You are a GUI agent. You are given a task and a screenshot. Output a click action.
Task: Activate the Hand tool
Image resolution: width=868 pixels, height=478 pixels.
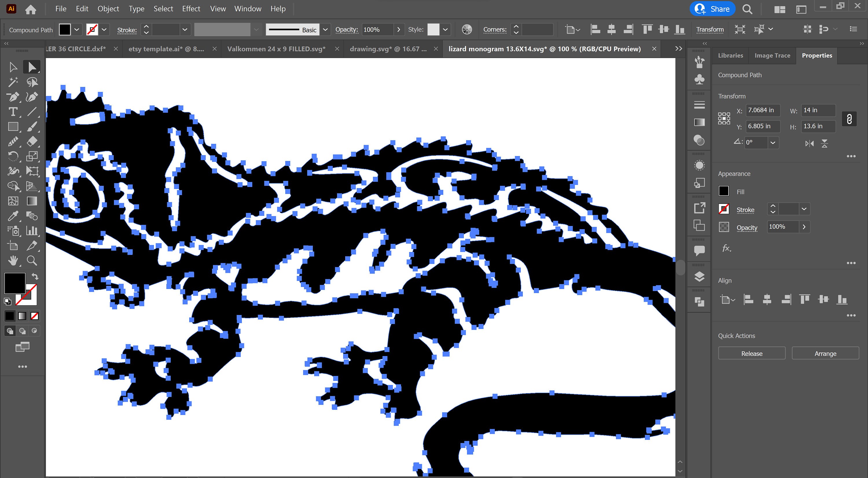click(x=14, y=260)
